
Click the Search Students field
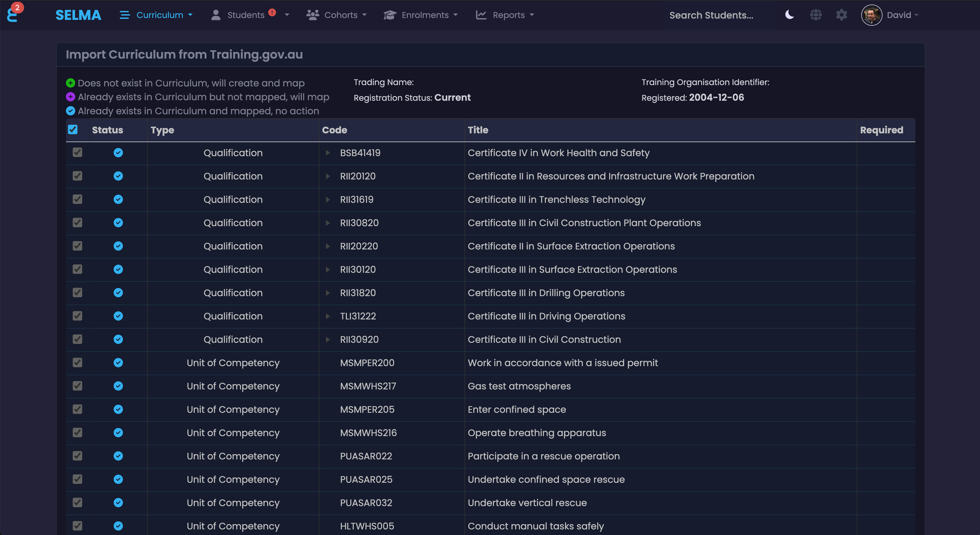pyautogui.click(x=711, y=15)
